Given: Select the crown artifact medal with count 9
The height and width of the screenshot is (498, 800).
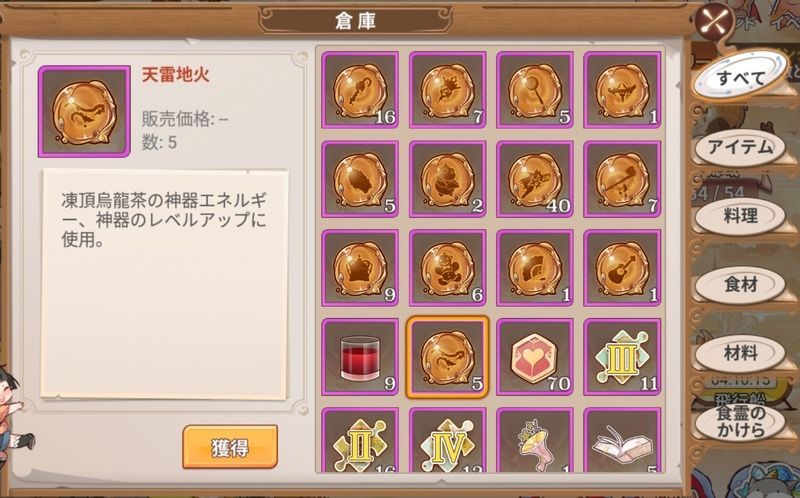Looking at the screenshot, I should pos(360,268).
